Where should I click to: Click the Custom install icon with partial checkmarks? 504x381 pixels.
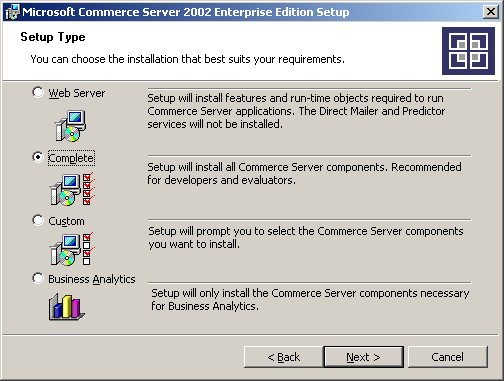[72, 249]
